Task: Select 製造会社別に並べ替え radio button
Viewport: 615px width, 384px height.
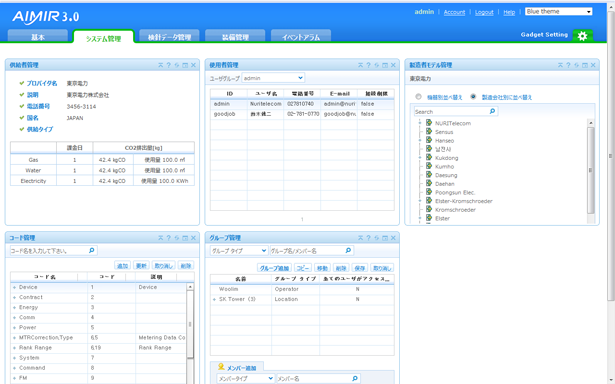Action: pyautogui.click(x=473, y=96)
